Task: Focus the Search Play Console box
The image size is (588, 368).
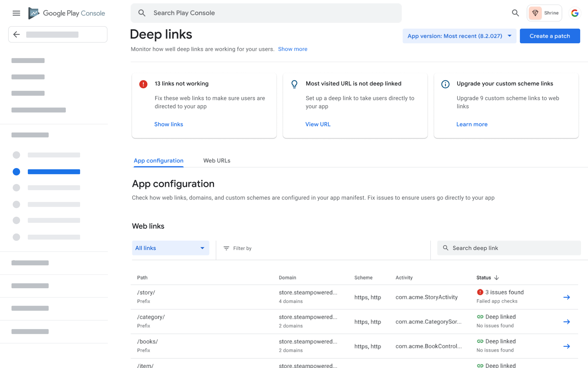Action: [266, 13]
